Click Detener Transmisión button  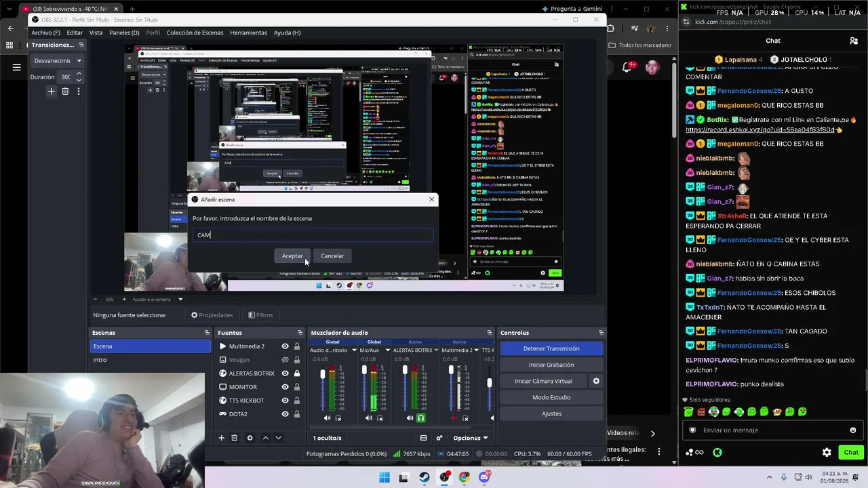551,348
